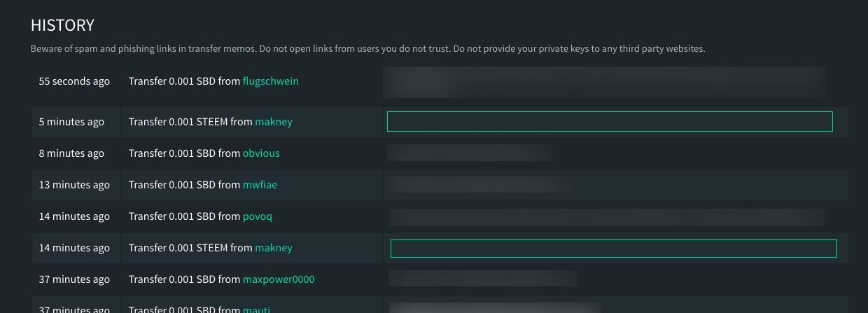Viewport: 868px width, 313px height.
Task: Click the 13 minutes ago timestamp
Action: tap(74, 185)
